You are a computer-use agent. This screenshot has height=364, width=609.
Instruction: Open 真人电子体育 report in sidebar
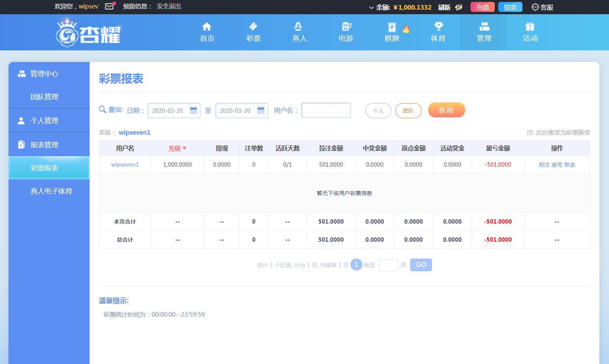[x=51, y=191]
